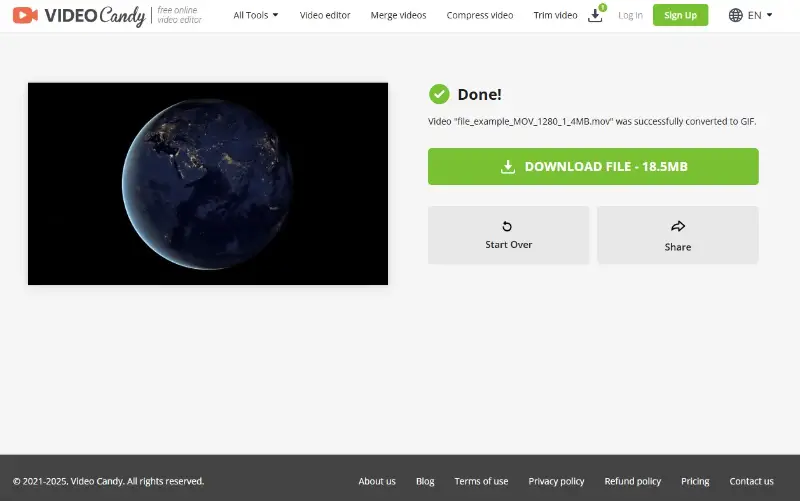Click the Log in link
The height and width of the screenshot is (501, 800).
630,15
